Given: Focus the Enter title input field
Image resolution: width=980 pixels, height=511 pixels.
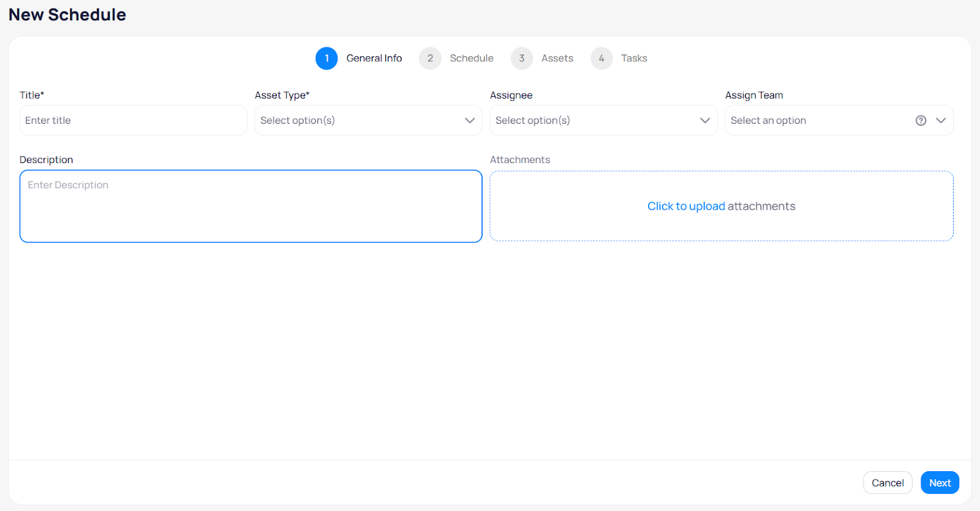Looking at the screenshot, I should [133, 121].
